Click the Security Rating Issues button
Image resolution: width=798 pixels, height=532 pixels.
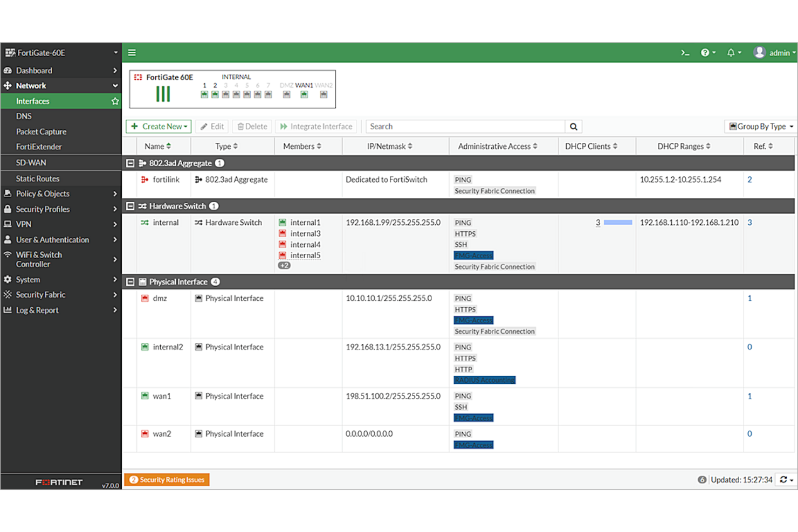pos(167,479)
